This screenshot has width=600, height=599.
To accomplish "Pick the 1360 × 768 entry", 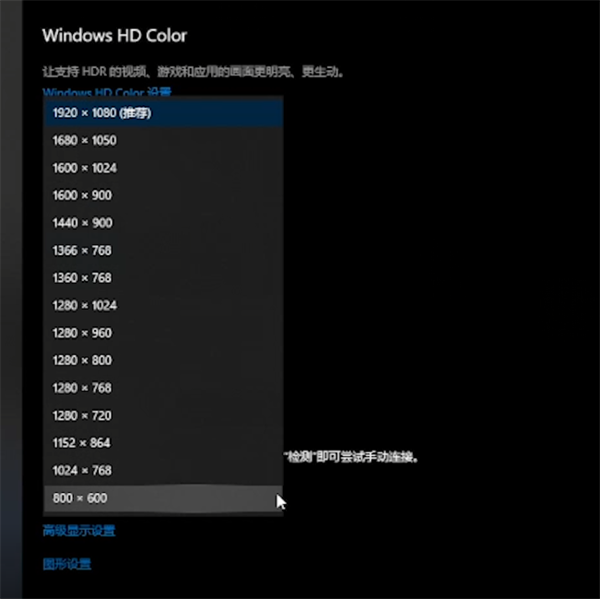I will pos(163,278).
